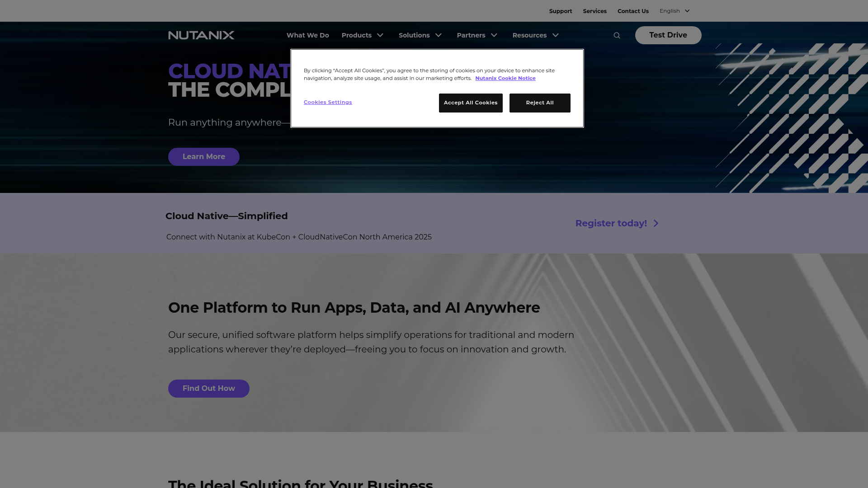This screenshot has width=868, height=488.
Task: Expand the English language dropdown
Action: (687, 11)
